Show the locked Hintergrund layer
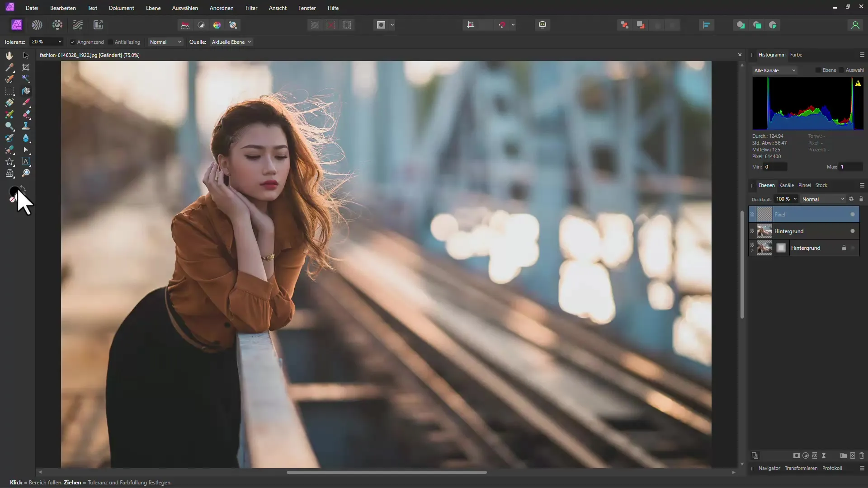Screen dimensions: 868x488 (x=853, y=248)
